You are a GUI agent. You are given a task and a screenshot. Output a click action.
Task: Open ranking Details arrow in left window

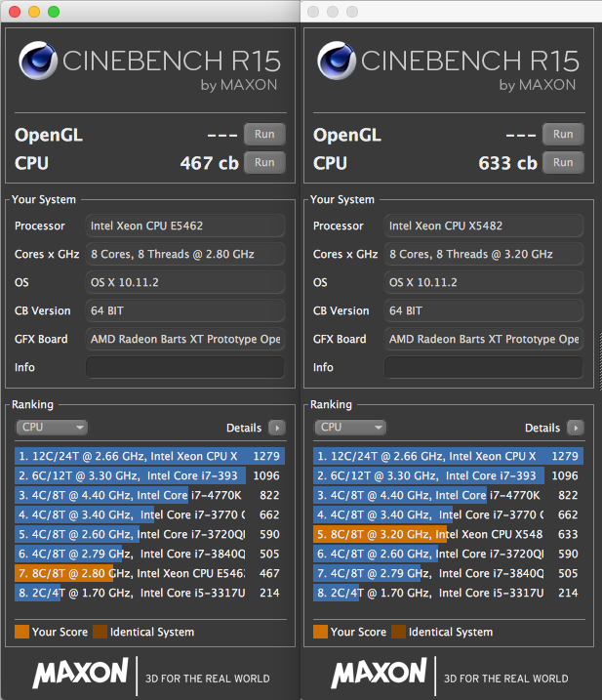tap(277, 428)
